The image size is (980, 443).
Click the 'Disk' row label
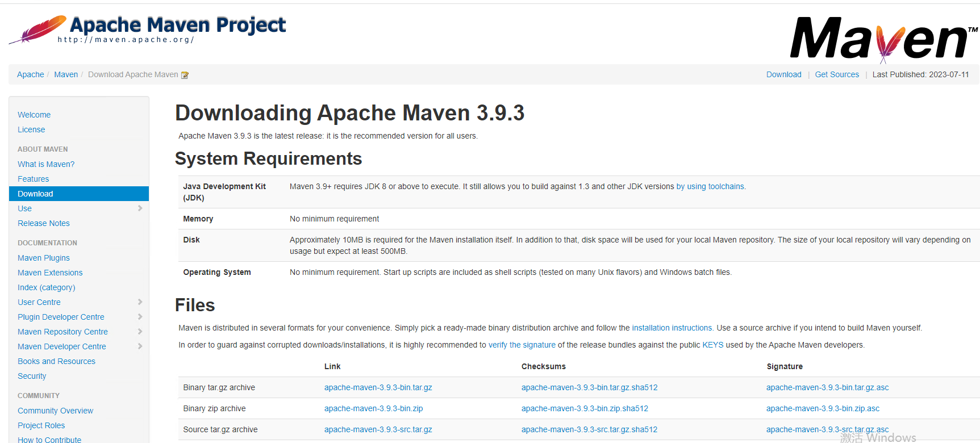click(x=191, y=240)
